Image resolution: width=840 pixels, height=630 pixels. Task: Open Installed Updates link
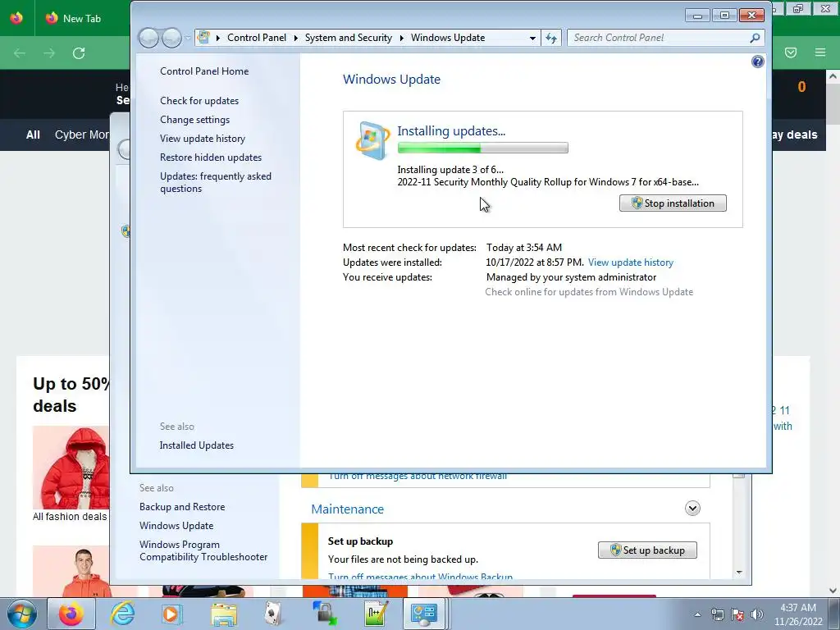[197, 445]
